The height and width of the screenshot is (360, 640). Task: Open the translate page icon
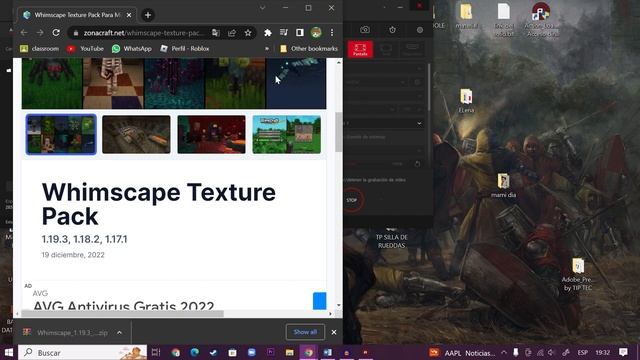coord(216,33)
